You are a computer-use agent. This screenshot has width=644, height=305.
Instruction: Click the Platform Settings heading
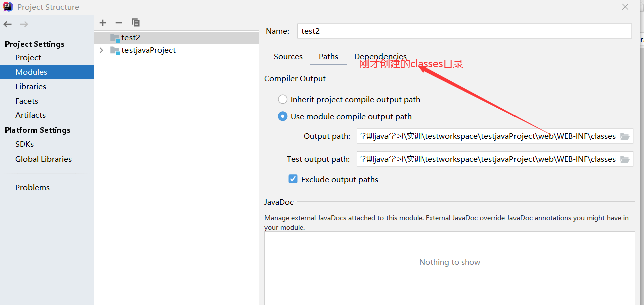(38, 130)
